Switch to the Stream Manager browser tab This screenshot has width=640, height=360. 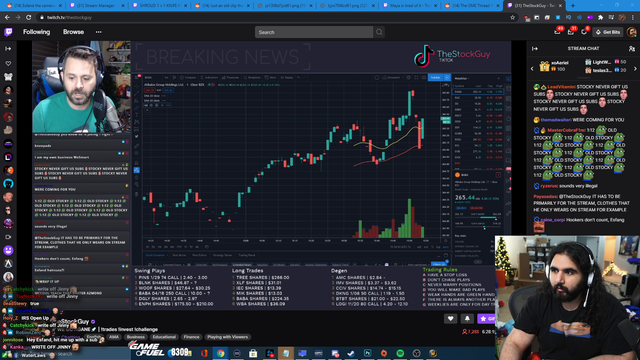[x=96, y=6]
